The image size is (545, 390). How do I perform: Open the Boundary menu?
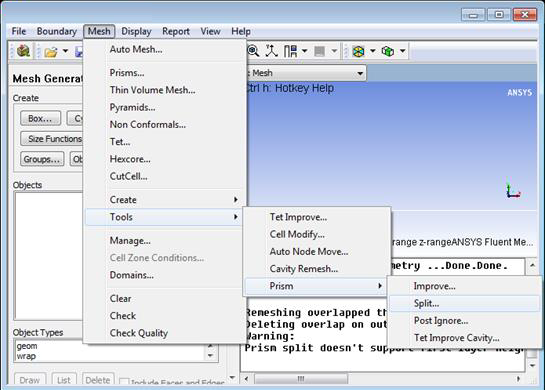click(57, 31)
